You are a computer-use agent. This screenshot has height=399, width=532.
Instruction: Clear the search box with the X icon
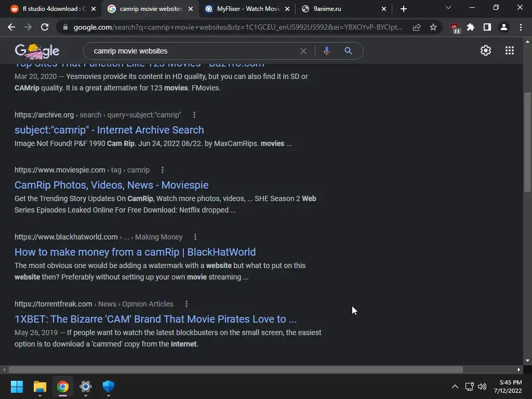303,51
